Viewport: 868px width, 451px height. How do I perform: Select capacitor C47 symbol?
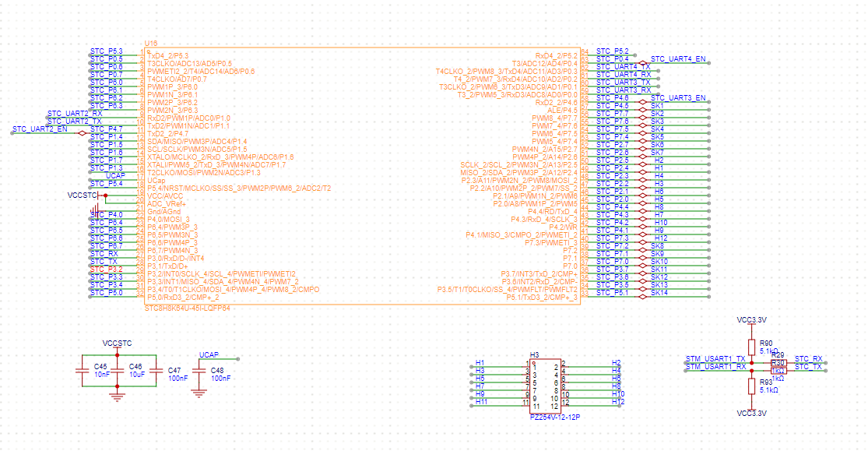point(154,371)
